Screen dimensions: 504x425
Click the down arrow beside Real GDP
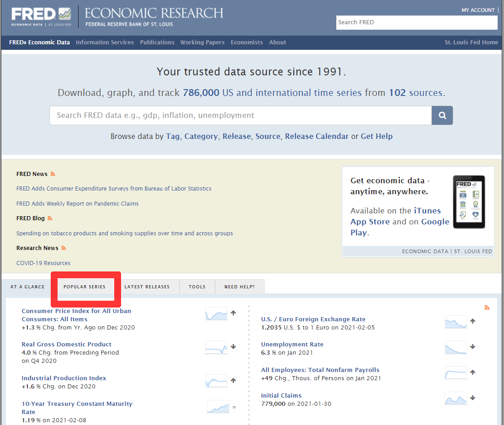click(233, 346)
